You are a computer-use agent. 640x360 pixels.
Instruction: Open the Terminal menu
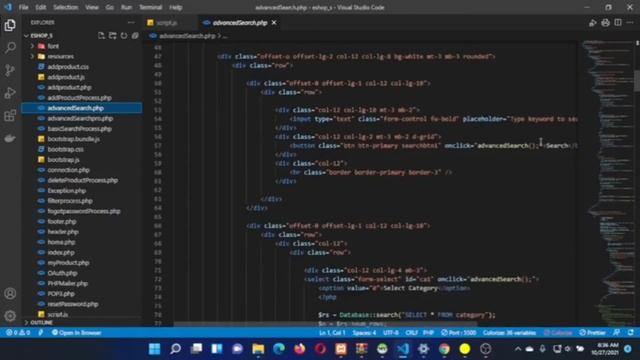151,7
